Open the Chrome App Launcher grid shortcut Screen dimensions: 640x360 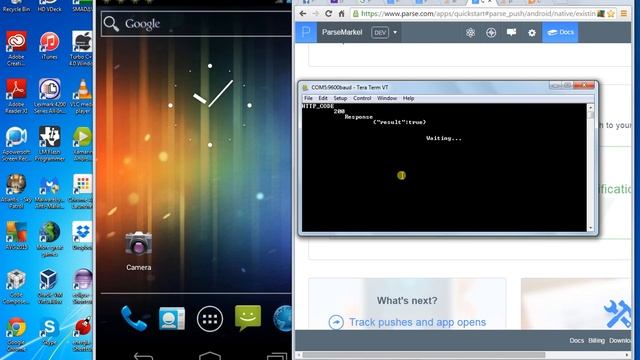[82, 191]
